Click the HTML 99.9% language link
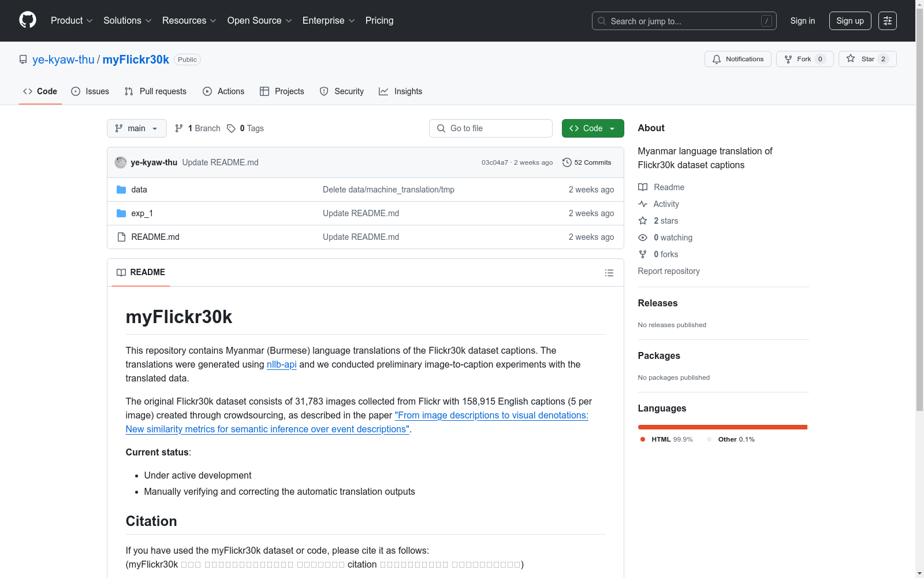The width and height of the screenshot is (924, 578). [x=666, y=439]
